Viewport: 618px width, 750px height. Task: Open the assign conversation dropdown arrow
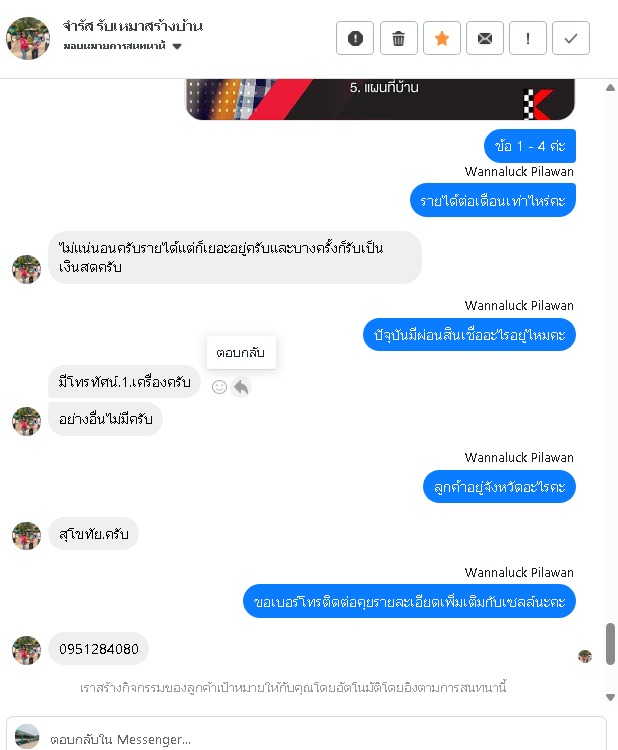[177, 46]
